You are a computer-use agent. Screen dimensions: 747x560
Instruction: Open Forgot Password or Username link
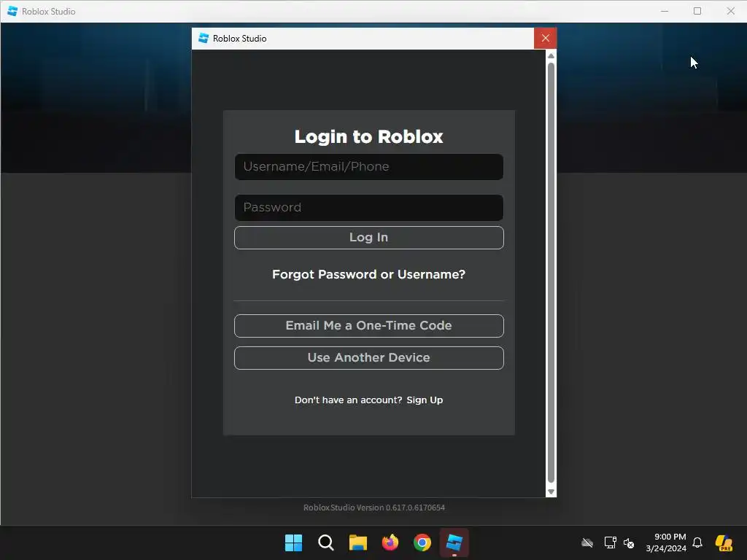click(x=368, y=275)
